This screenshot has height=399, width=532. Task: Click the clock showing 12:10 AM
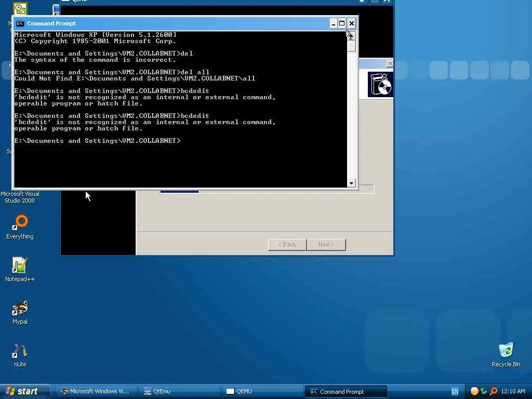513,392
